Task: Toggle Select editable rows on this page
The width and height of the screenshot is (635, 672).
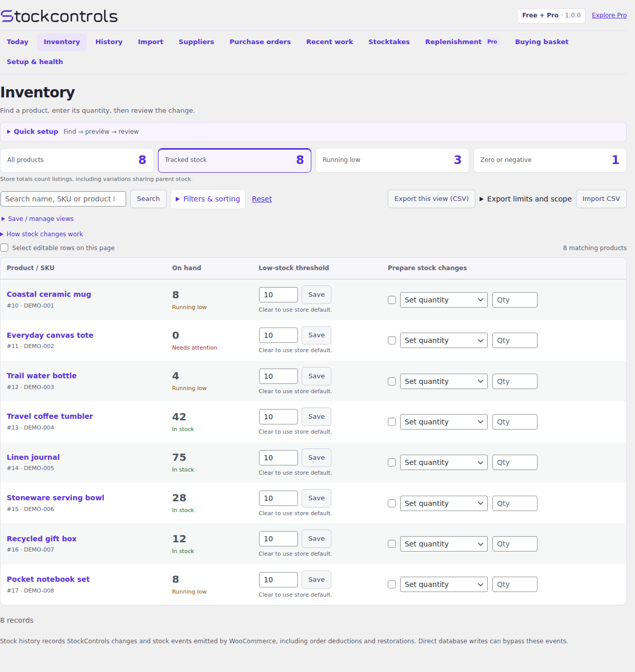Action: (4, 248)
